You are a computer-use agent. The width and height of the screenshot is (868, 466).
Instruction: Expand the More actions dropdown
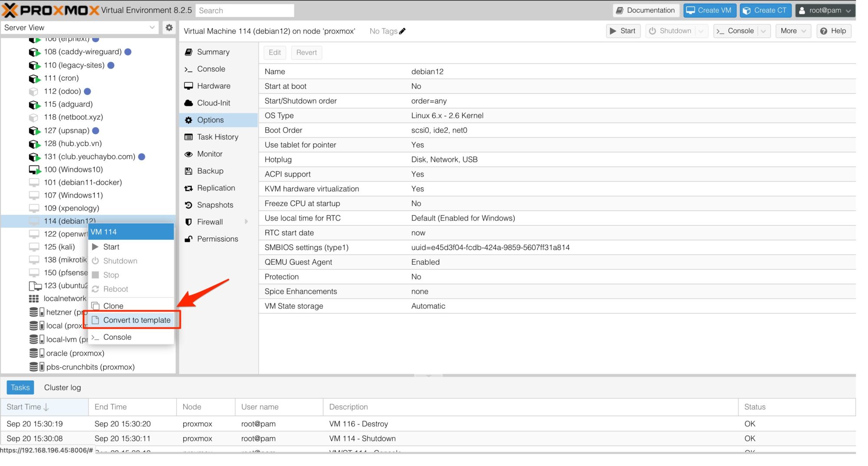(793, 31)
